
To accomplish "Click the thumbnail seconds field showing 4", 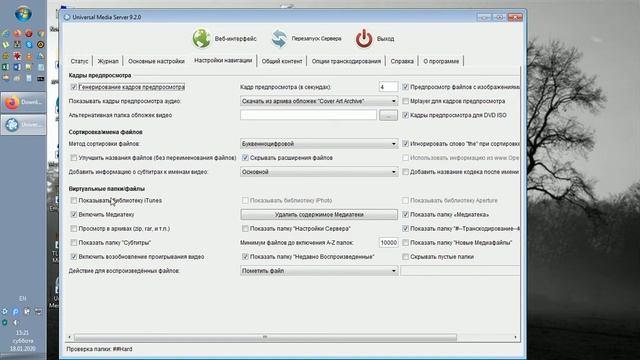I will pyautogui.click(x=388, y=87).
